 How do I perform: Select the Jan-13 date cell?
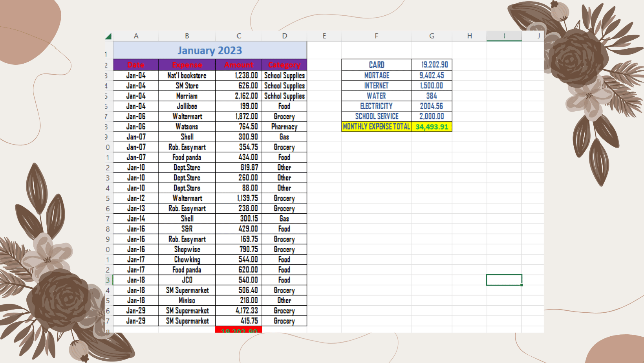[136, 208]
